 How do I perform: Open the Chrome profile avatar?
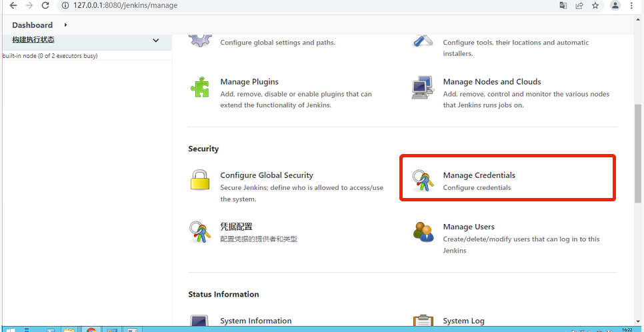click(x=615, y=5)
